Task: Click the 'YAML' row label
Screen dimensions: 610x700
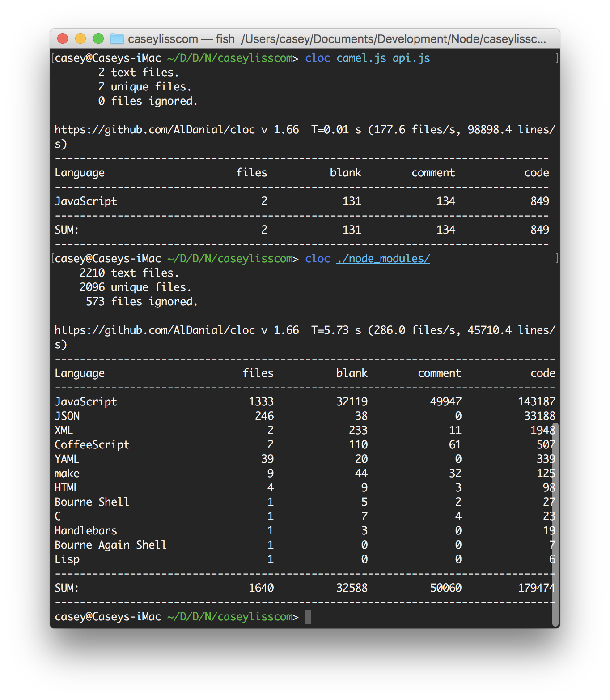Action: click(x=67, y=459)
